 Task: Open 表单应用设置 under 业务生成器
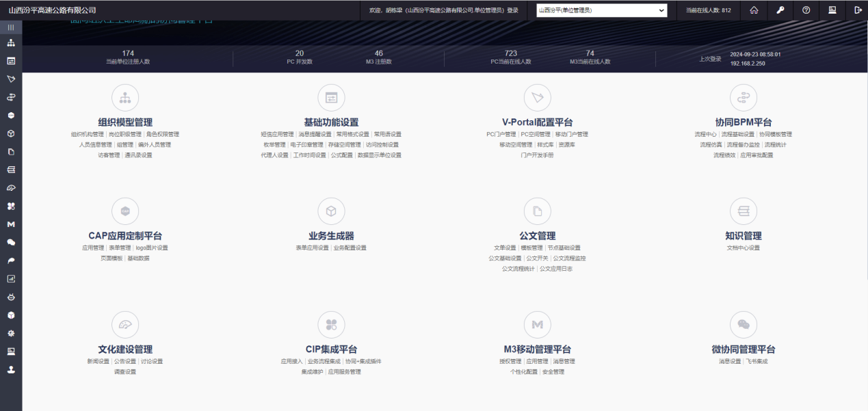point(312,248)
